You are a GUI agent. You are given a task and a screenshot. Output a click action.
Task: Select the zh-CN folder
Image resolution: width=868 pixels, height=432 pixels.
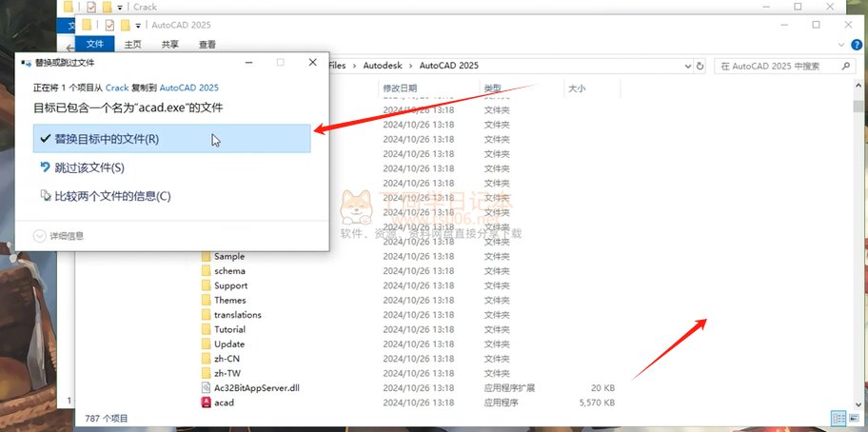click(227, 359)
